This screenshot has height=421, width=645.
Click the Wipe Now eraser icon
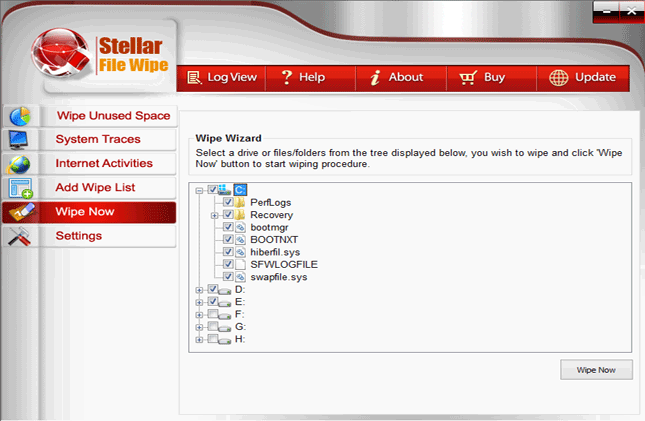coord(21,212)
